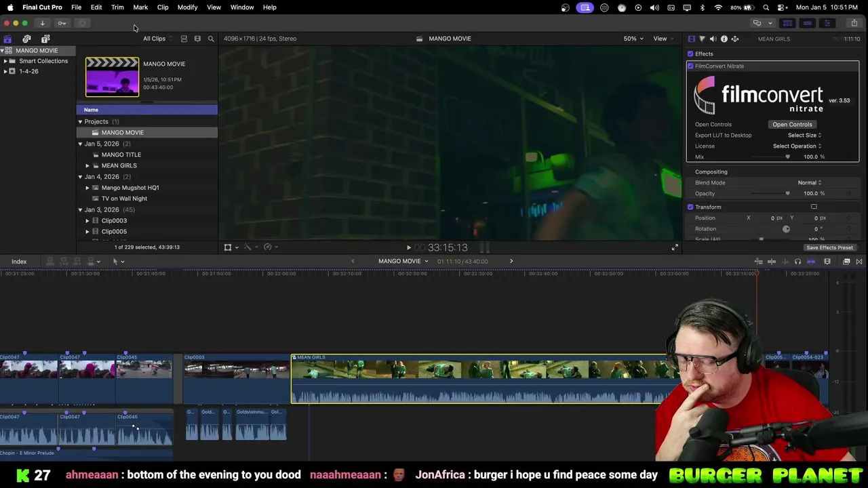Click the Share export button in toolbar
This screenshot has height=488, width=868.
854,23
